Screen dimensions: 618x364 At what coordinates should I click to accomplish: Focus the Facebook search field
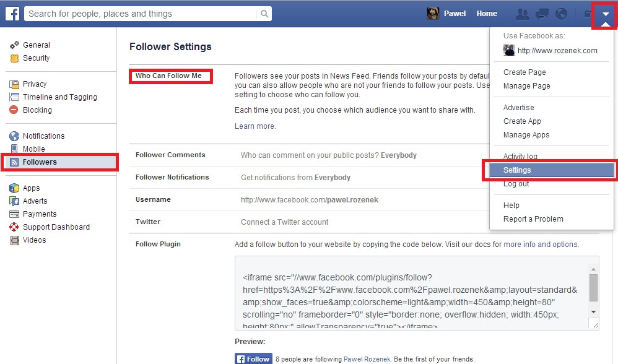pyautogui.click(x=142, y=14)
